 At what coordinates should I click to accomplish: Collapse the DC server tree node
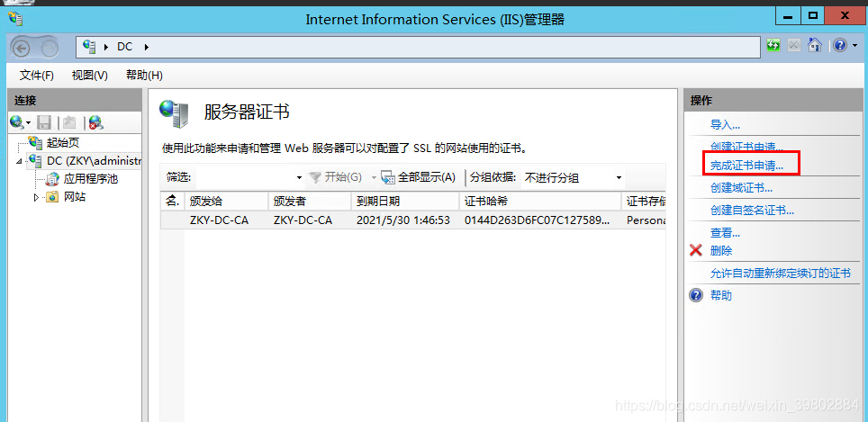(x=20, y=161)
